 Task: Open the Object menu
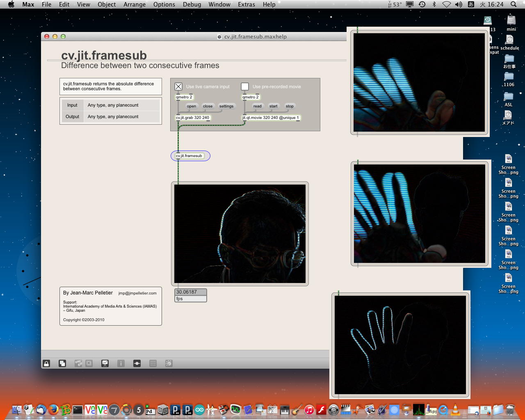tap(107, 5)
